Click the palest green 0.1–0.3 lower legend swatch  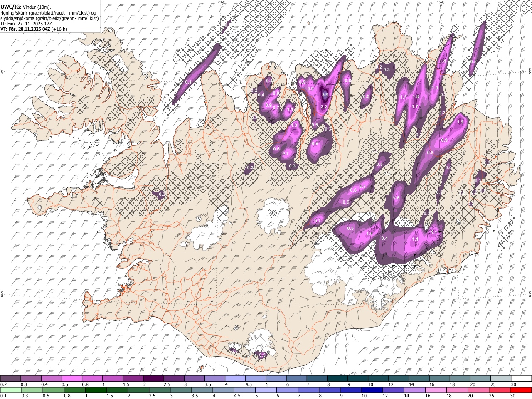pos(10,390)
